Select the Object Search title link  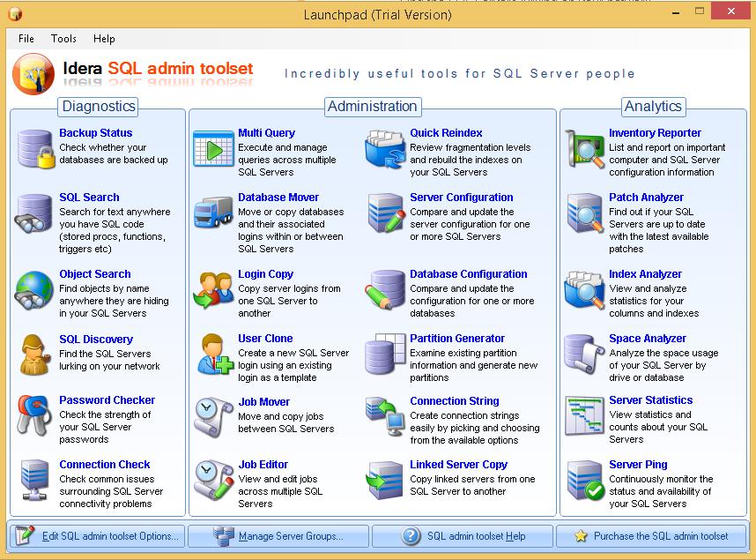(95, 273)
